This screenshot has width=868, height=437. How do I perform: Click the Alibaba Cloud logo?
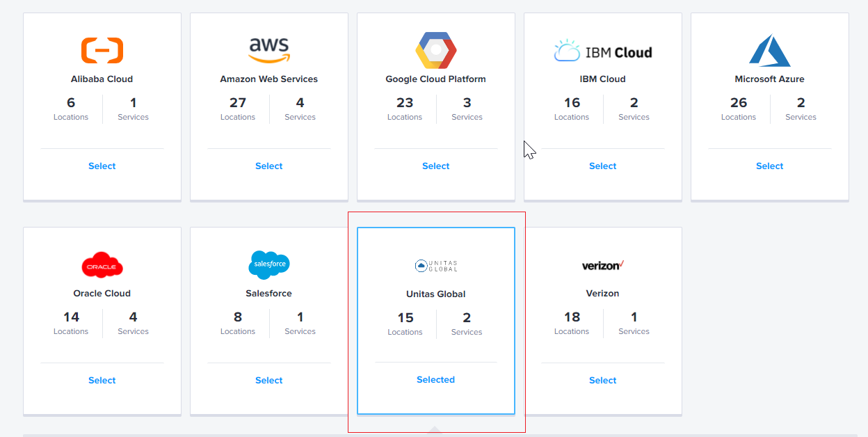click(102, 50)
